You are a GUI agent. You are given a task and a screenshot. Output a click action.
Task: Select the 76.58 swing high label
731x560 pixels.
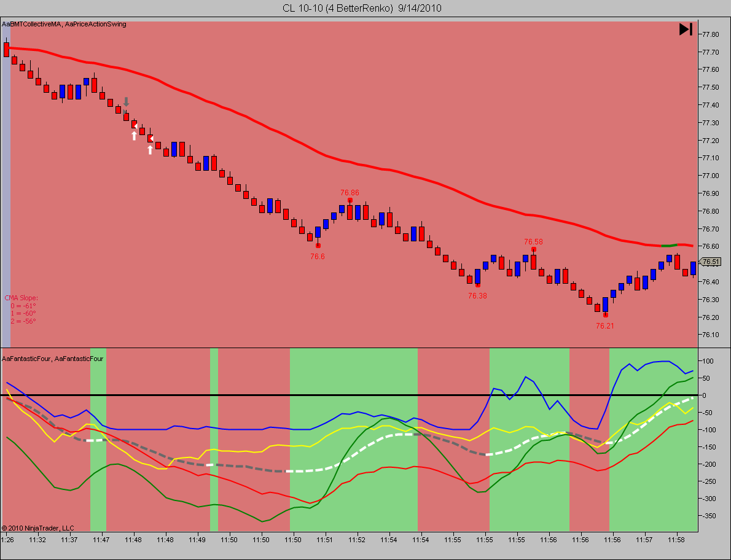(533, 242)
